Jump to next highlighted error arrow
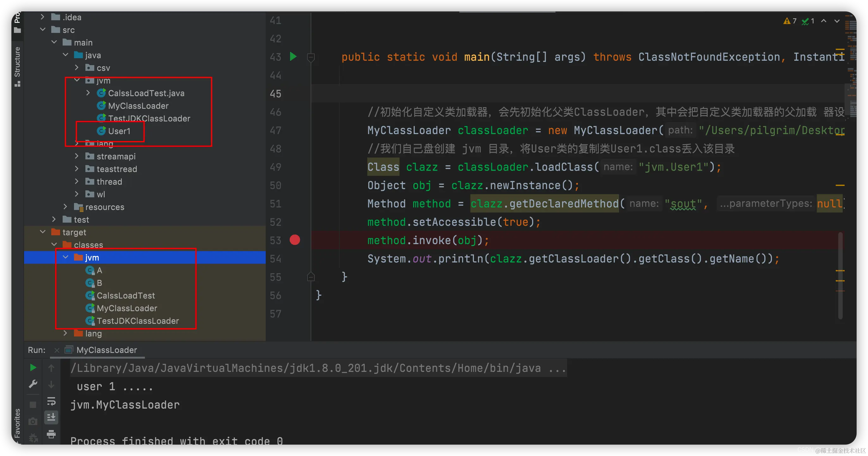 (837, 21)
